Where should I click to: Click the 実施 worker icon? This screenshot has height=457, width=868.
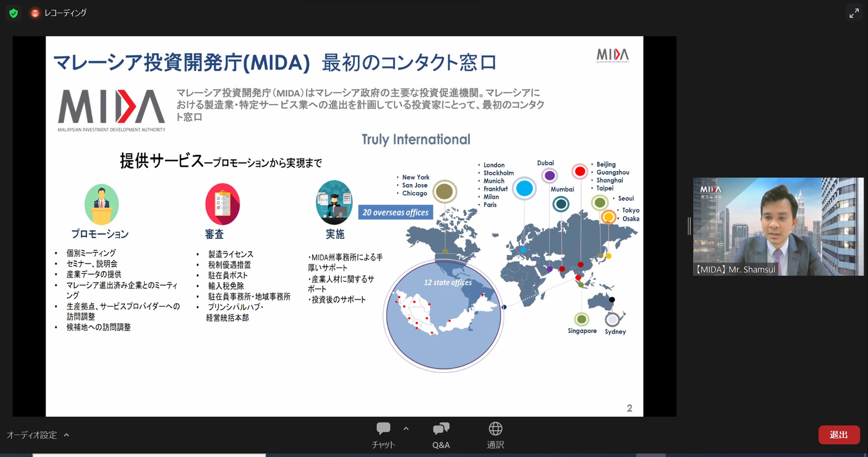click(334, 203)
